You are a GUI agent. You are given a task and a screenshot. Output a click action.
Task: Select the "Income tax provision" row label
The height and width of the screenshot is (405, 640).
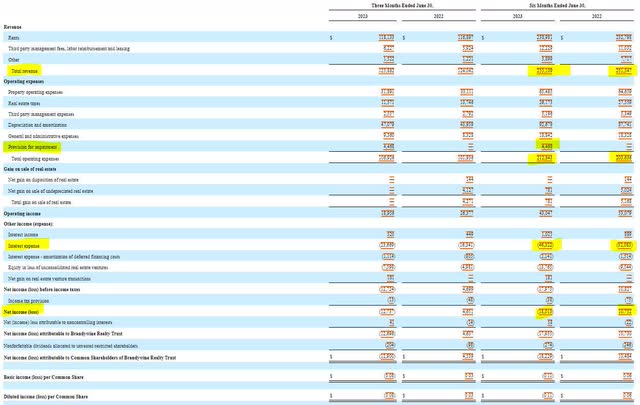tap(28, 301)
